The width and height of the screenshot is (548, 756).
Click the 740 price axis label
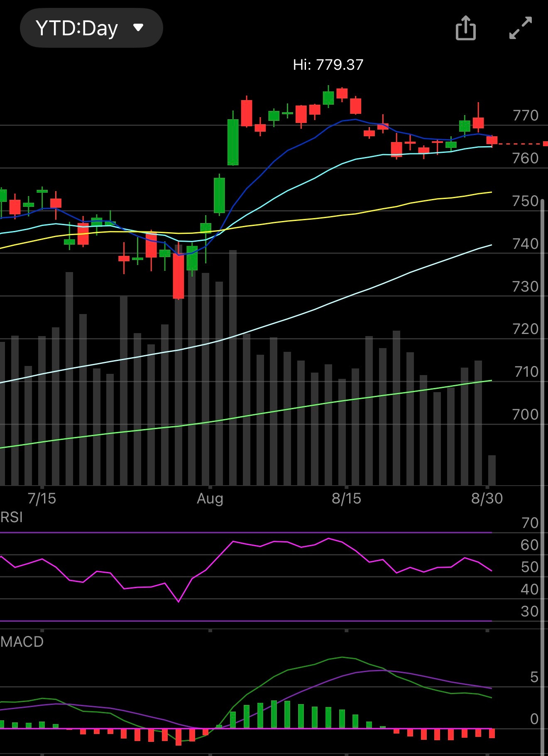coord(526,244)
